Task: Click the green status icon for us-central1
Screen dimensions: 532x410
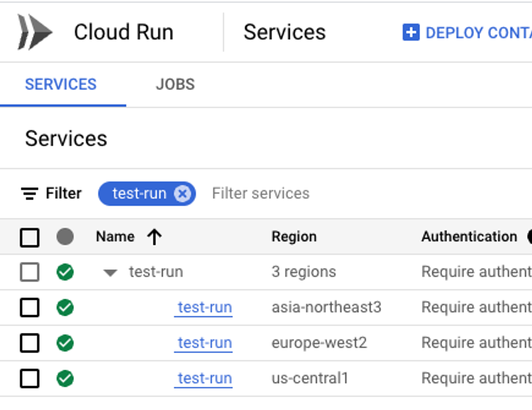Action: [x=65, y=378]
